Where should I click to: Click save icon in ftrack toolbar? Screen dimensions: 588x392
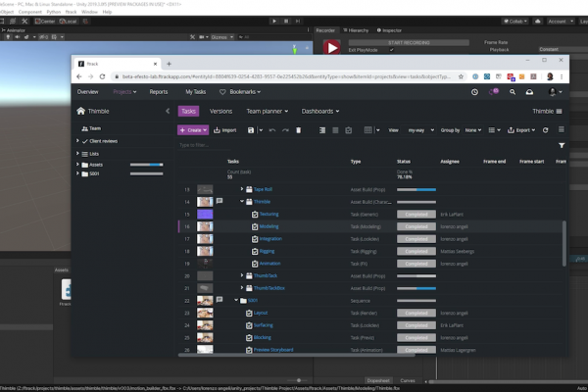pyautogui.click(x=251, y=130)
